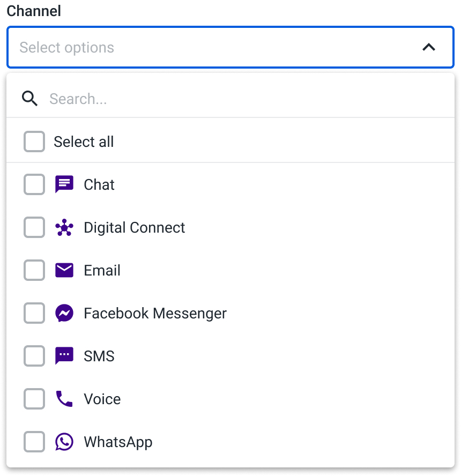Image resolution: width=461 pixels, height=476 pixels.
Task: Enable the Email checkbox
Action: point(34,270)
